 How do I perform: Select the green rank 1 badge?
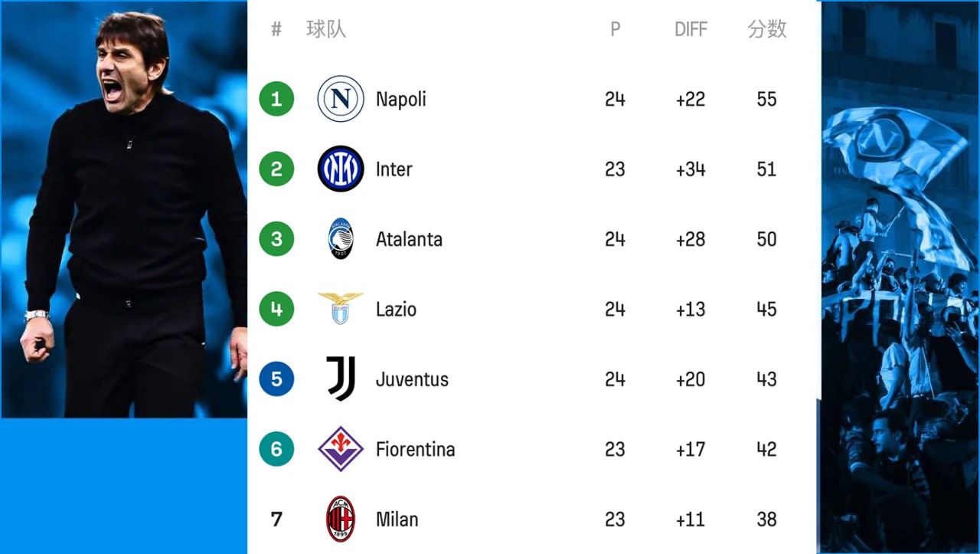[x=276, y=99]
